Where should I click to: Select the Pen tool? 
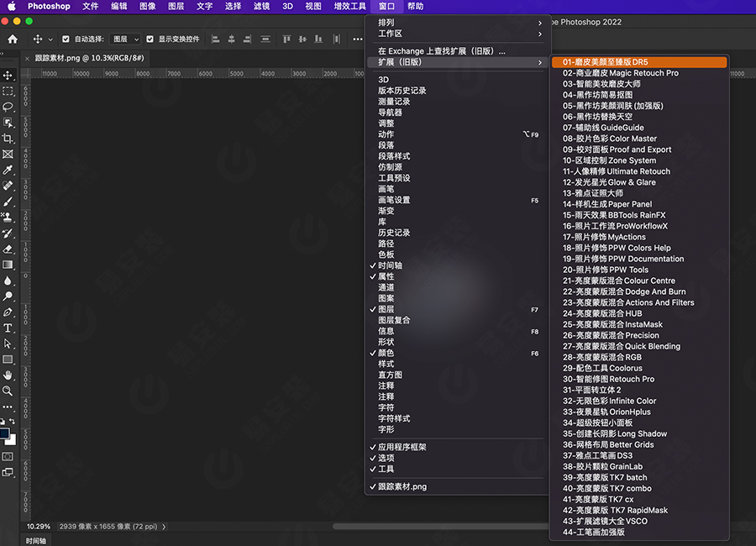click(x=8, y=312)
